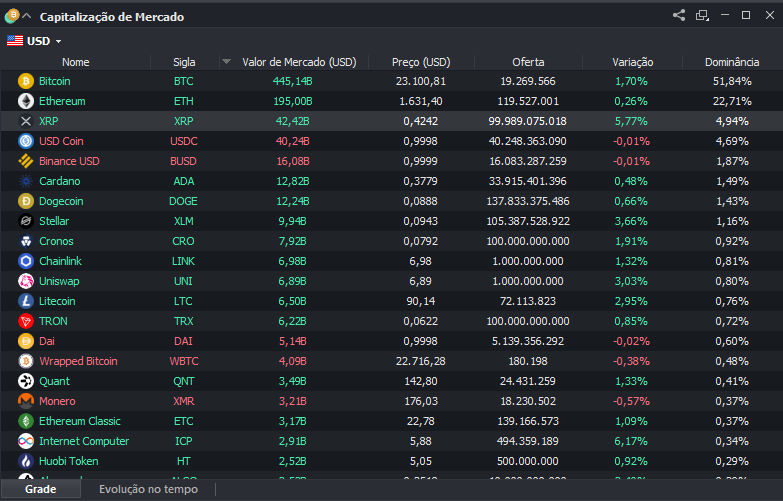Open the Evolução no tempo tab
The width and height of the screenshot is (783, 501).
click(x=148, y=489)
